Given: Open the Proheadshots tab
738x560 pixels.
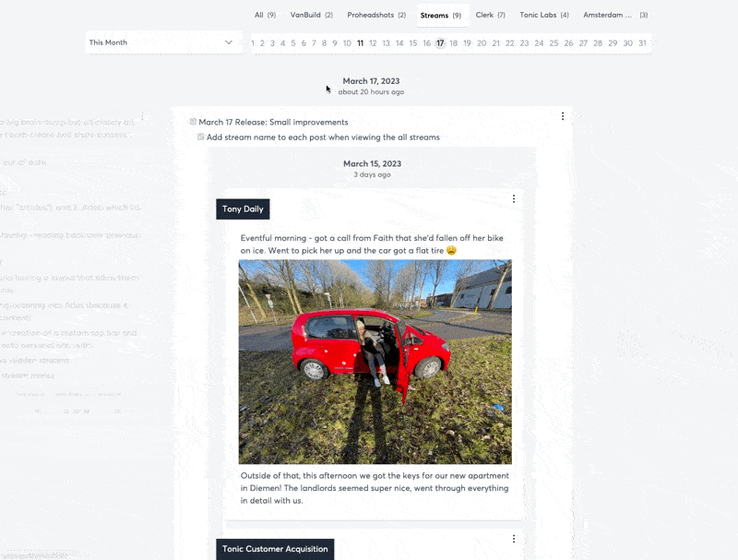Looking at the screenshot, I should coord(376,15).
